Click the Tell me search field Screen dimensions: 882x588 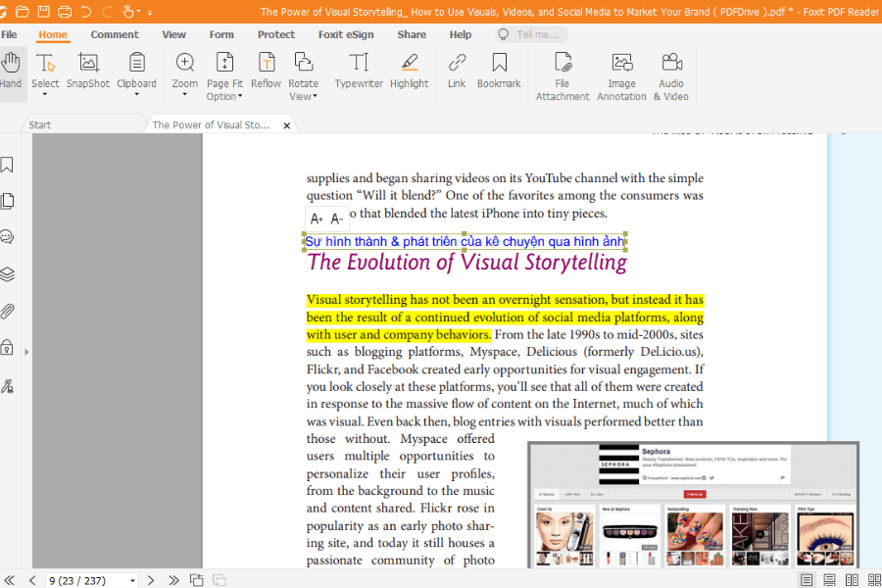point(531,35)
